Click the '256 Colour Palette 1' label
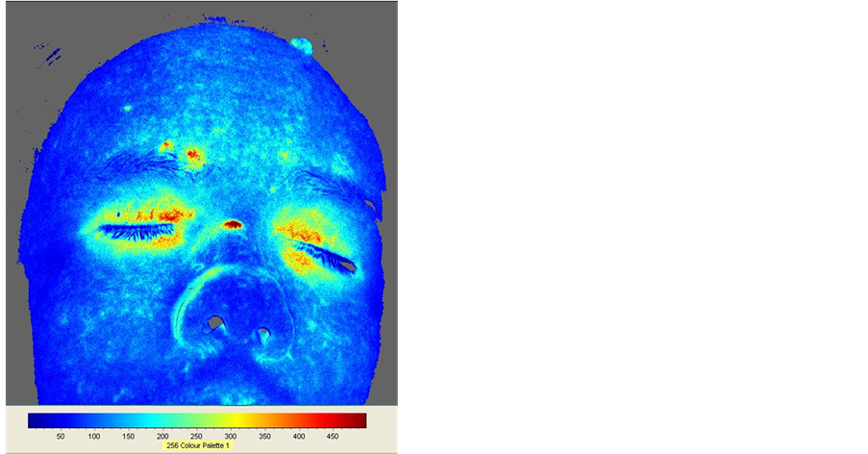868x454 pixels. pos(200,445)
